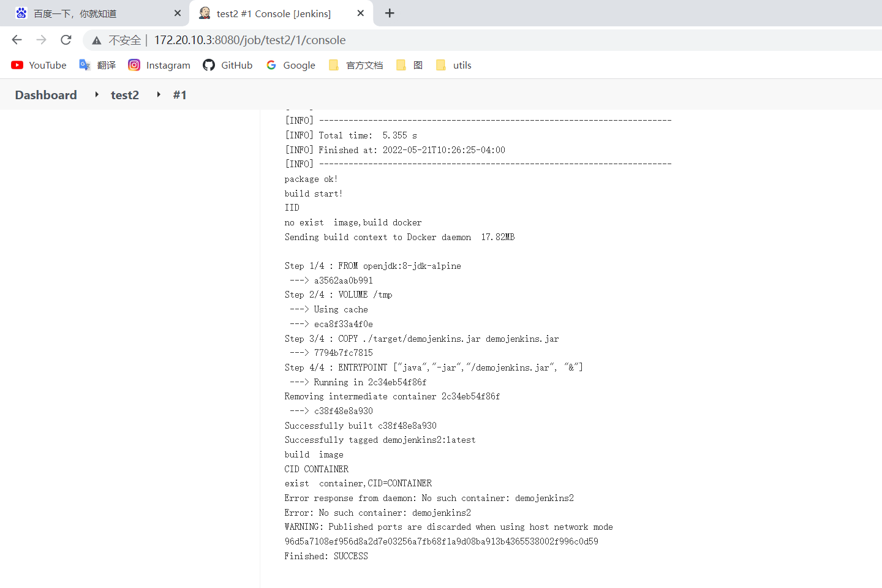
Task: Click 'exist container,CID=CONTAINER' line
Action: click(x=358, y=483)
